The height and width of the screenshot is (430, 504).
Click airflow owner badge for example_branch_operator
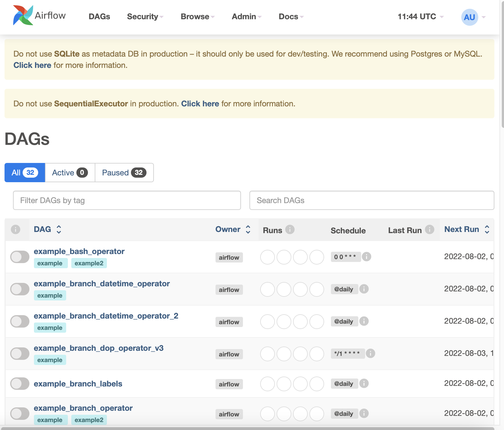tap(229, 414)
